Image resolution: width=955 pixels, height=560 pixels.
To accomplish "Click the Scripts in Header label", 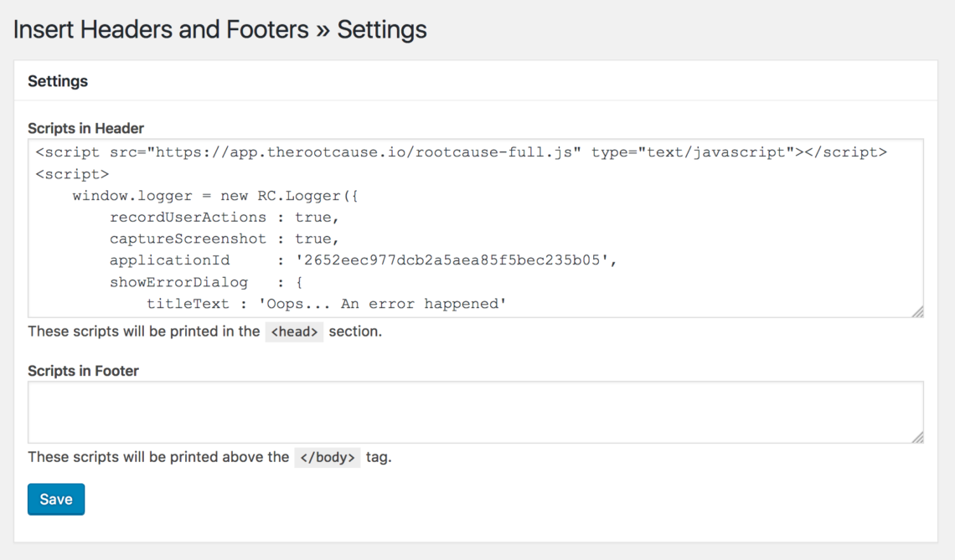I will 85,128.
